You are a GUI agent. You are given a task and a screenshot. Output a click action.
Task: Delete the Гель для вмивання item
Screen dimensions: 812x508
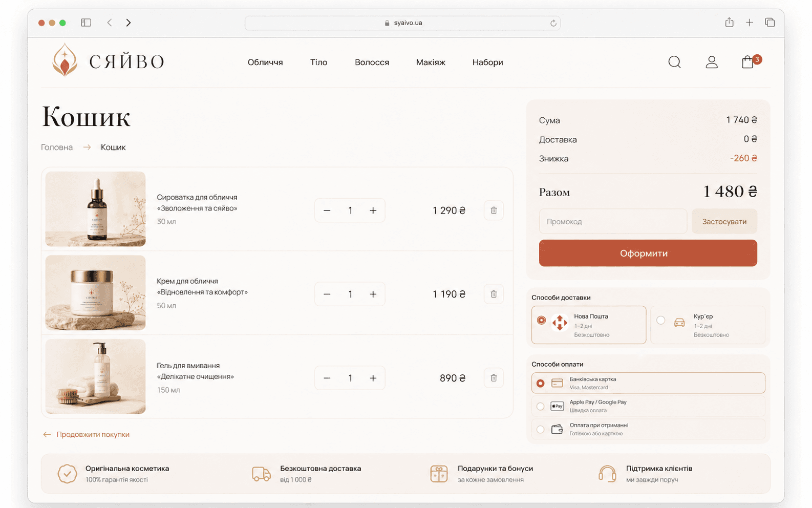coord(494,378)
